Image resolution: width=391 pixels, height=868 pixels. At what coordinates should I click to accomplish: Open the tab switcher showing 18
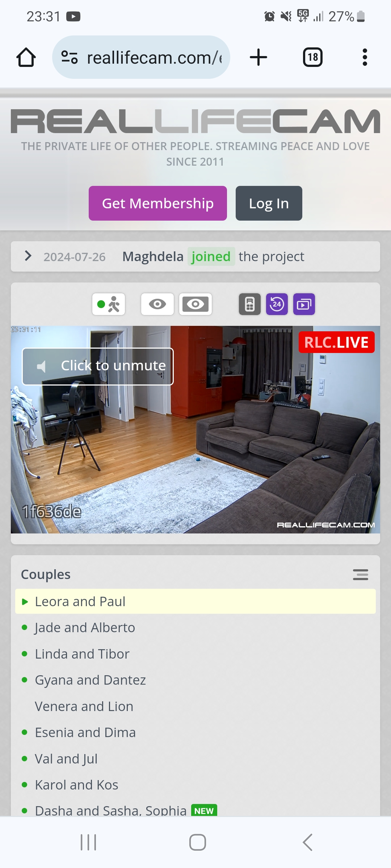pos(313,57)
